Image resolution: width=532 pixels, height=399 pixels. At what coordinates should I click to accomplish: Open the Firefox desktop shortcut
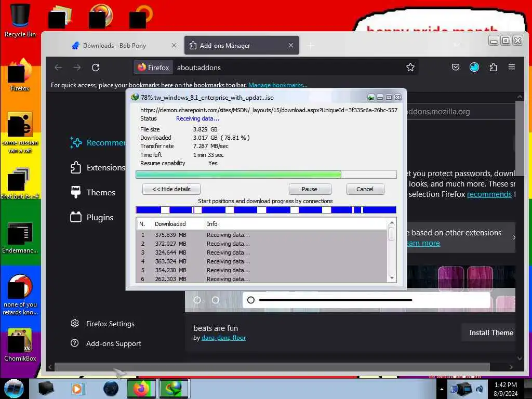pyautogui.click(x=20, y=75)
